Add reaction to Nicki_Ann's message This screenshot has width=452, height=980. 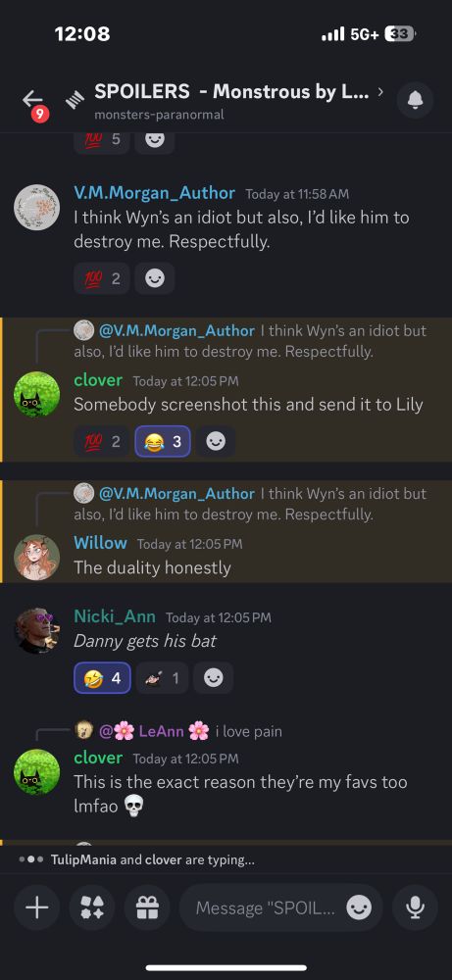(x=213, y=677)
